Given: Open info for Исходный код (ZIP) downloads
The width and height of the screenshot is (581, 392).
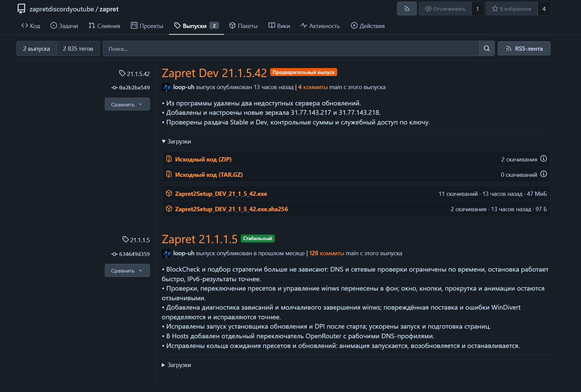Looking at the screenshot, I should click(544, 159).
